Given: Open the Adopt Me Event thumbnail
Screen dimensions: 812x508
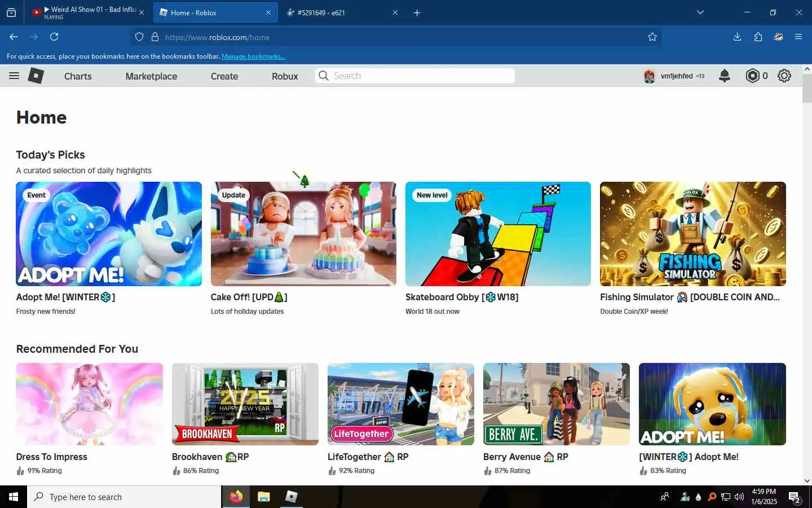Looking at the screenshot, I should [109, 234].
